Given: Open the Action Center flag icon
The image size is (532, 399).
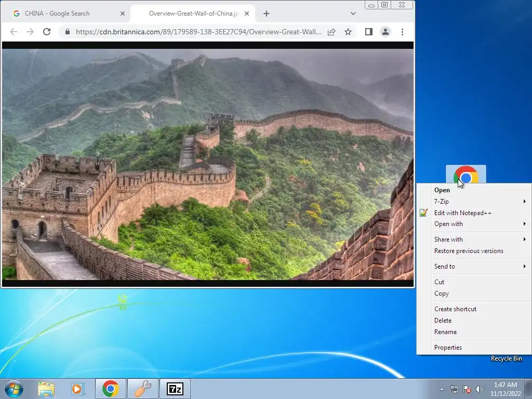Looking at the screenshot, I should pyautogui.click(x=467, y=389).
